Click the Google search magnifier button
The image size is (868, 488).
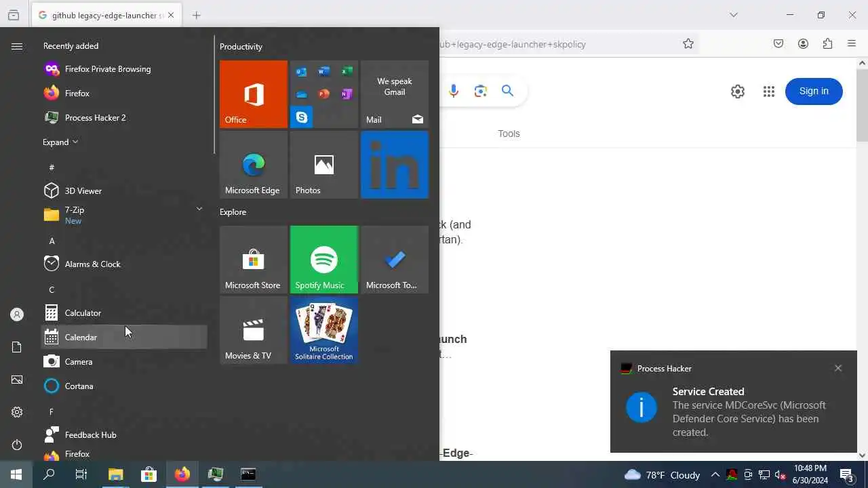point(507,91)
